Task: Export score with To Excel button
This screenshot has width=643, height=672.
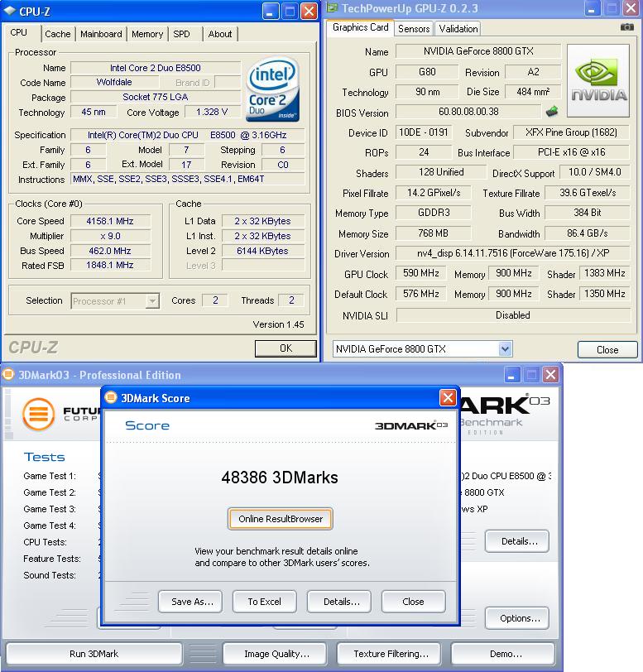Action: pos(265,602)
